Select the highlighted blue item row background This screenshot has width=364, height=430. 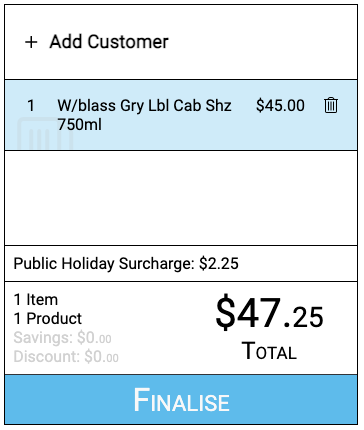tap(181, 115)
